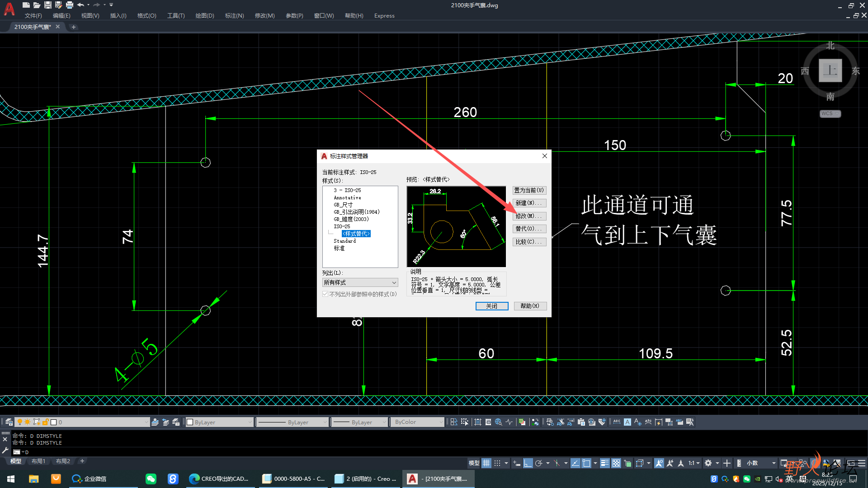Toggle the external reference styles checkbox

click(325, 294)
